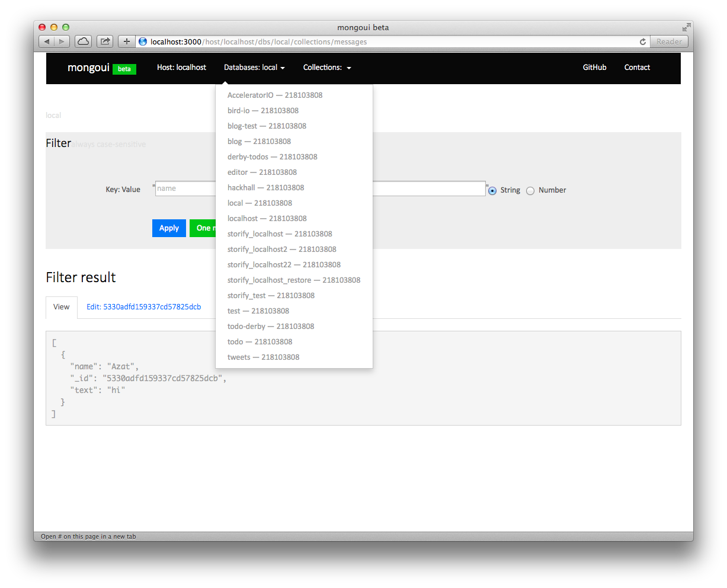Viewport: 727px width, 588px height.
Task: Enter fullscreen using the top-right arrows icon
Action: (x=686, y=27)
